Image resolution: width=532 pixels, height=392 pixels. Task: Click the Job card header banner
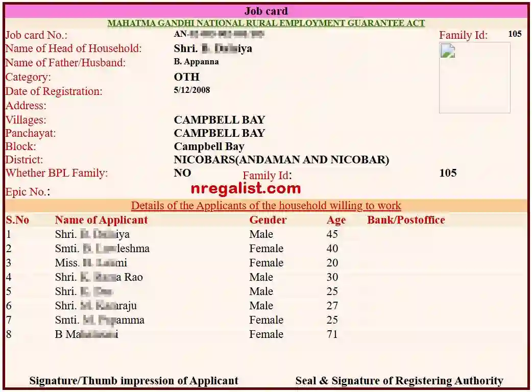coord(266,11)
